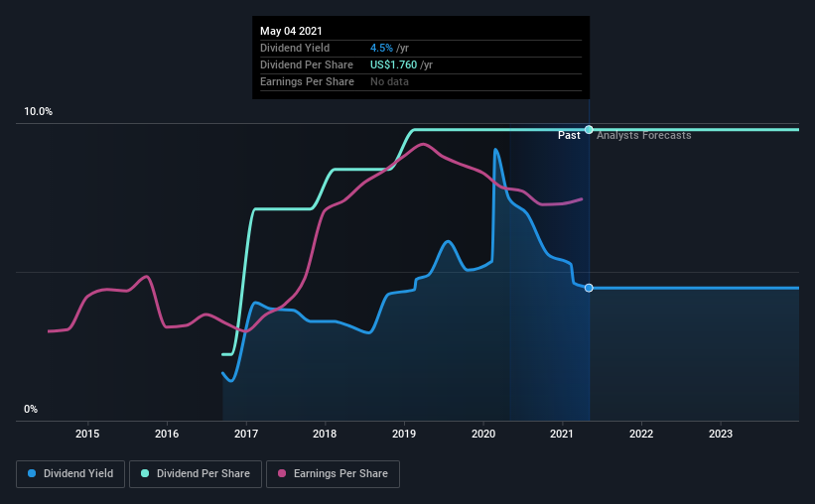Toggle the Dividend Per Share legend button
The image size is (815, 504).
[x=196, y=474]
